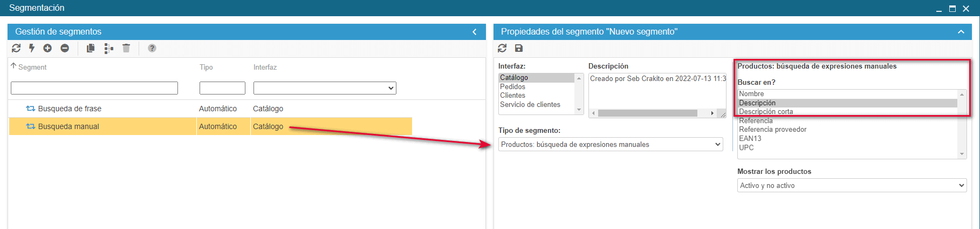Screen dimensions: 980x229
Task: Click the tree hierarchy icon in segment toolbar
Action: point(108,48)
